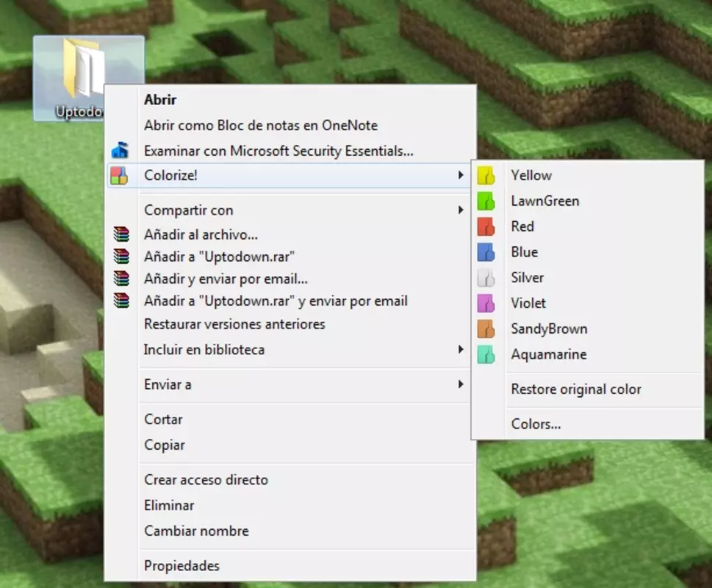Select Restore original color

tap(576, 389)
